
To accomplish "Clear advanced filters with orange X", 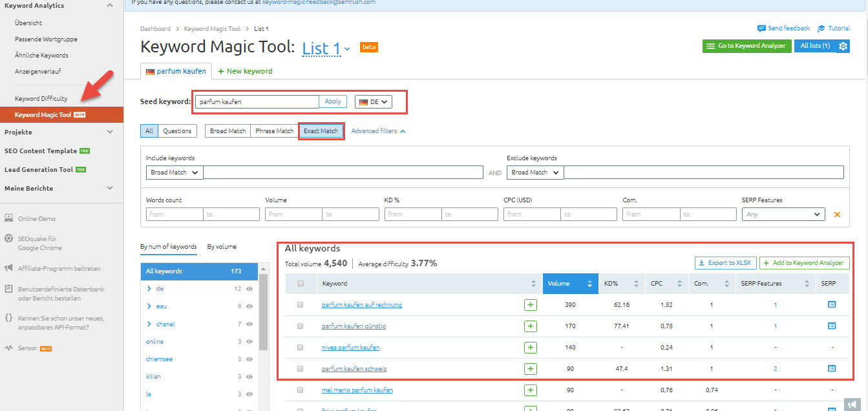I will 837,215.
